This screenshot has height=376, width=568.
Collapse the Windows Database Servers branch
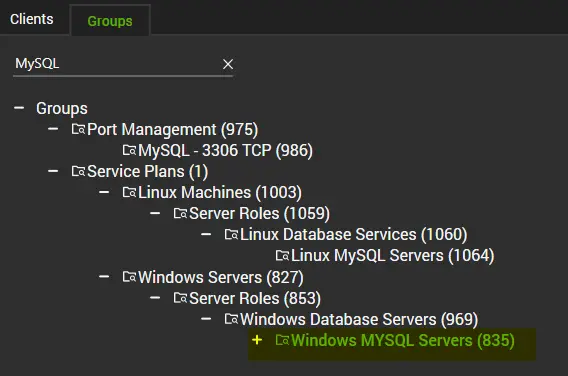(206, 319)
